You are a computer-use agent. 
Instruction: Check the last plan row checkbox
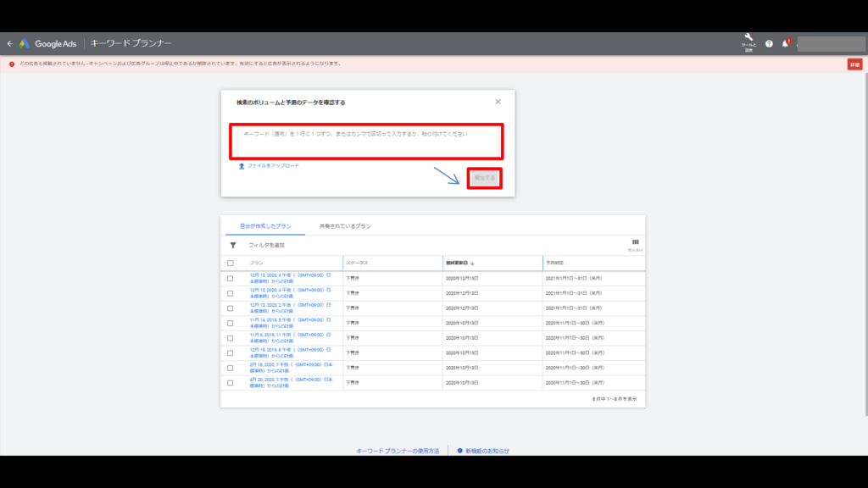coord(231,383)
